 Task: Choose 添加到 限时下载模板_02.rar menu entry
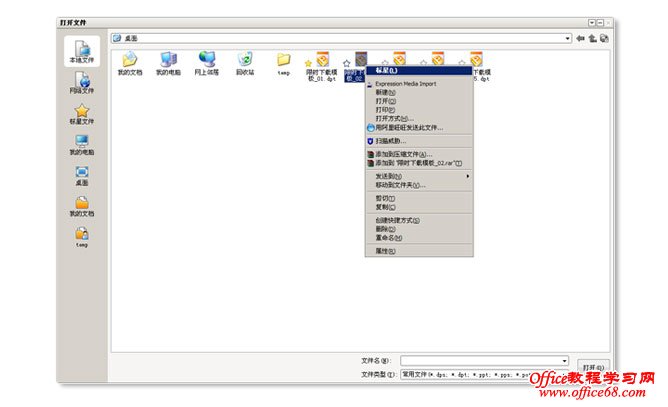tap(419, 163)
